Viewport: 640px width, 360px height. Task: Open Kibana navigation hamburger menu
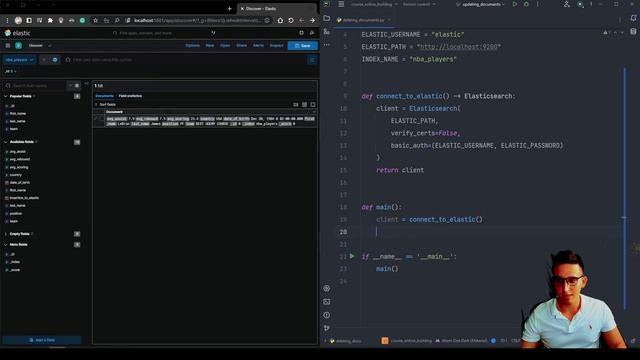8,46
